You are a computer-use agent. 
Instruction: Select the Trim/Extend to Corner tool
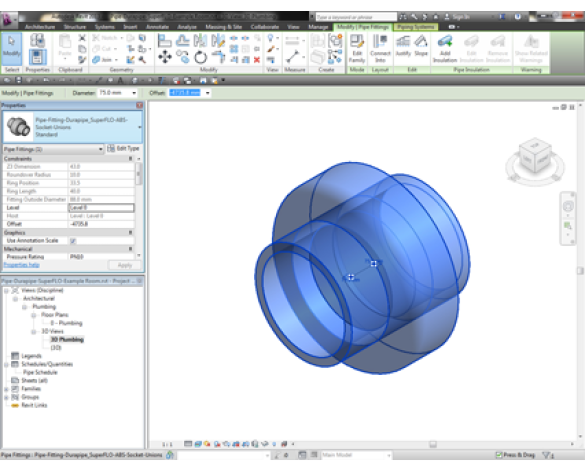[218, 57]
